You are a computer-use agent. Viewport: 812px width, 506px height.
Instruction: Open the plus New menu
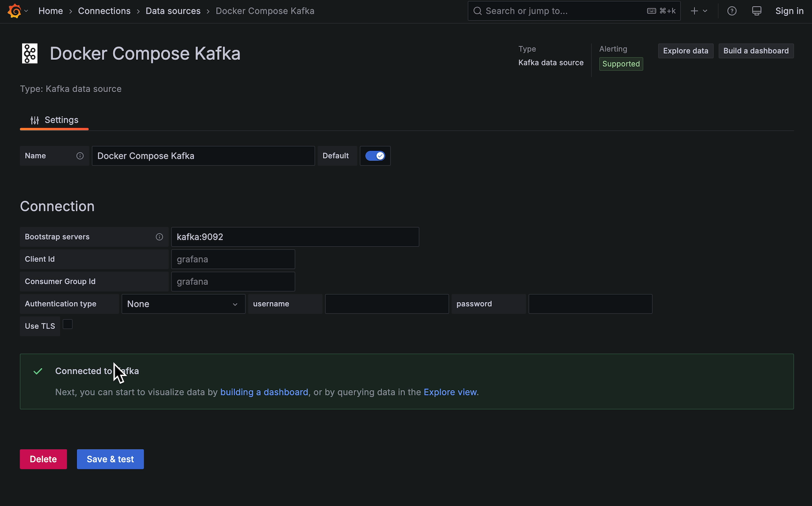(x=694, y=11)
